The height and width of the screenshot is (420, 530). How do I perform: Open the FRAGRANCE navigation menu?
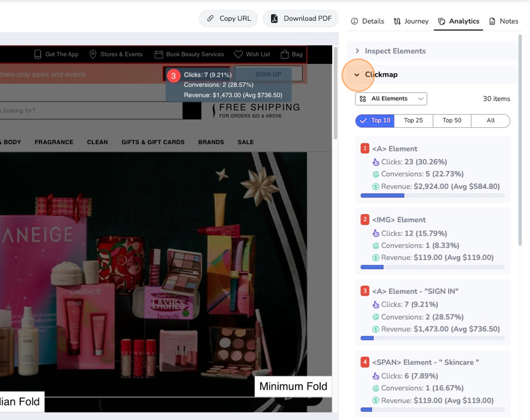coord(54,142)
